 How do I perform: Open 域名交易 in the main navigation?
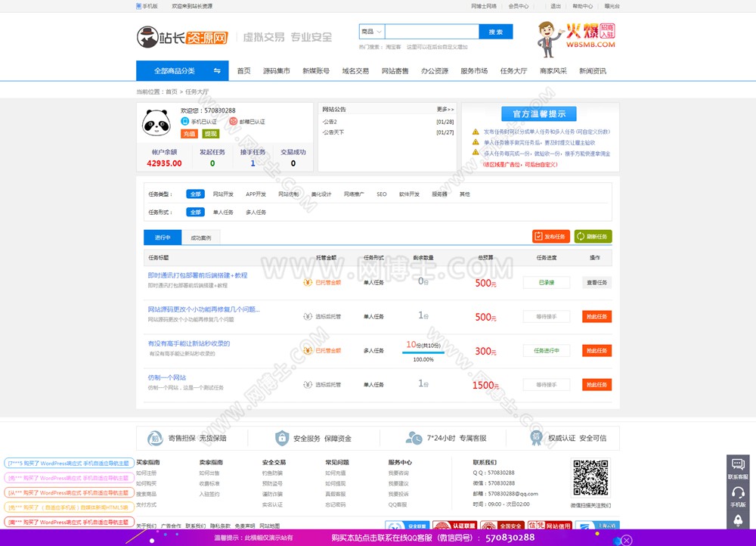355,71
